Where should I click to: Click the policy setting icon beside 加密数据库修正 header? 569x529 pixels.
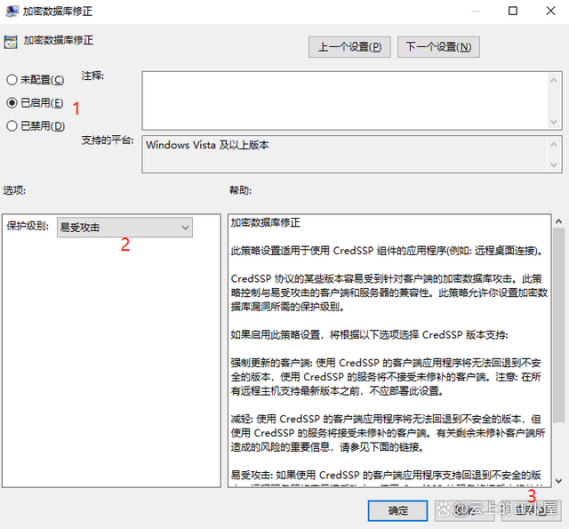click(x=11, y=42)
